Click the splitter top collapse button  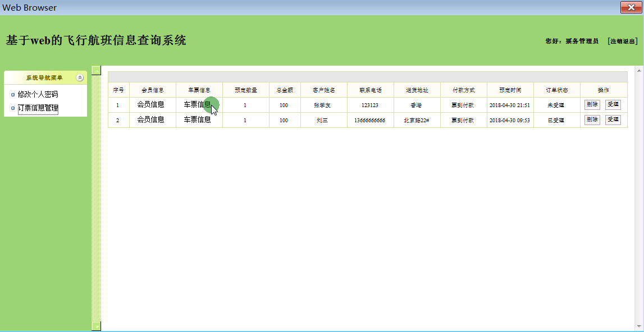[96, 70]
